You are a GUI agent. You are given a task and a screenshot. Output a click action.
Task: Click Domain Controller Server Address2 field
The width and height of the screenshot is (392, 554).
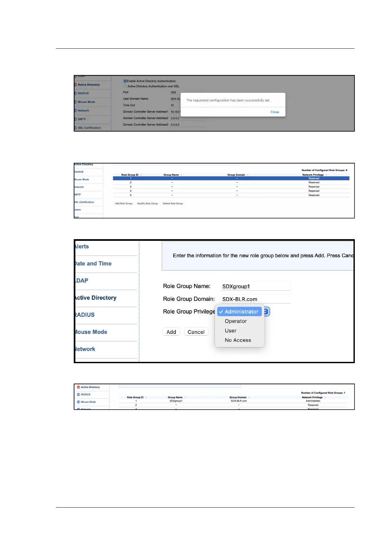pos(188,118)
